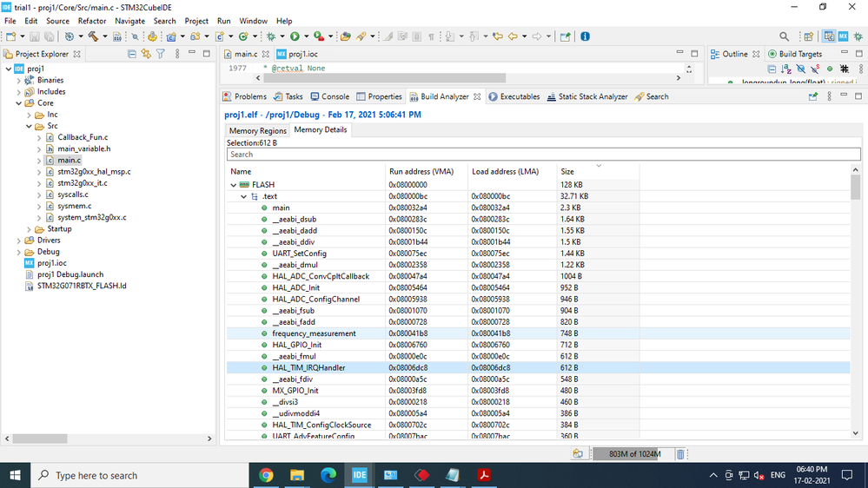Image resolution: width=868 pixels, height=488 pixels.
Task: Click the show heap status icon in status bar
Action: tap(578, 453)
